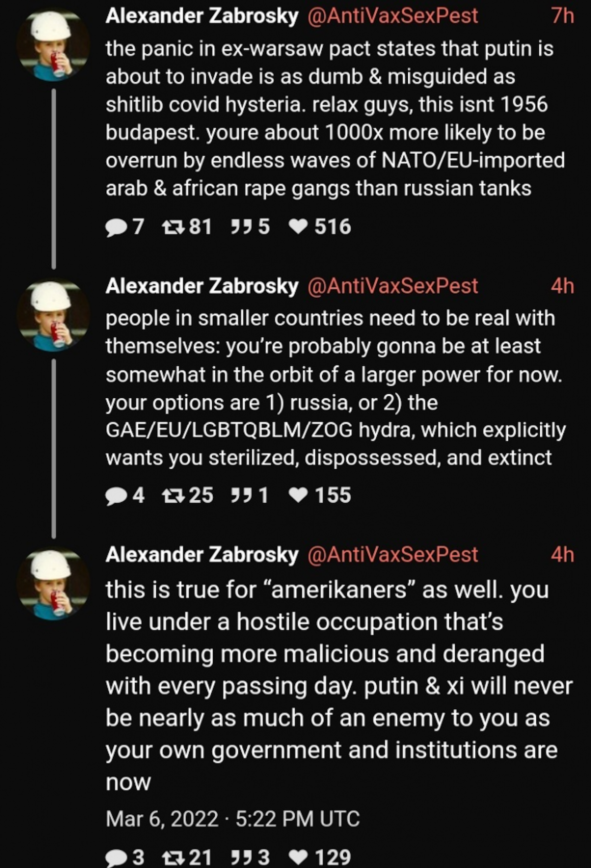Click the 7h timestamp on first post

[562, 16]
